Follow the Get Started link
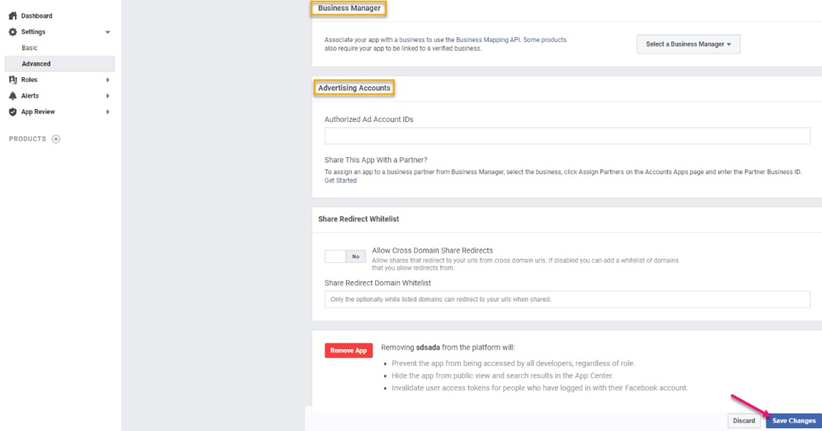Image resolution: width=822 pixels, height=431 pixels. coord(340,181)
